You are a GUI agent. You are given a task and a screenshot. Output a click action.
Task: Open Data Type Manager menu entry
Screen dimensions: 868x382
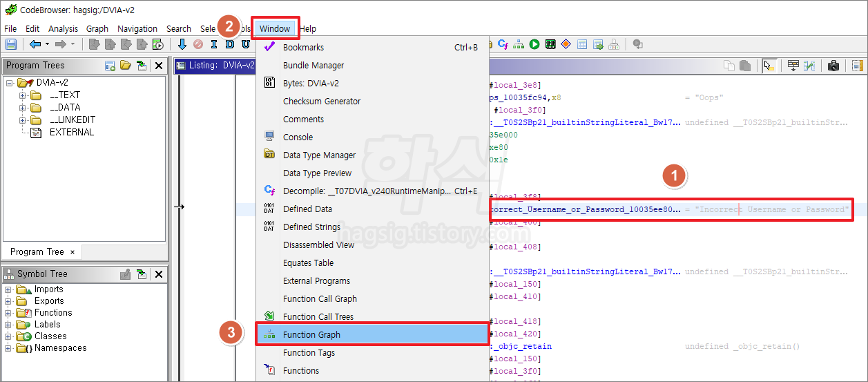click(x=372, y=155)
